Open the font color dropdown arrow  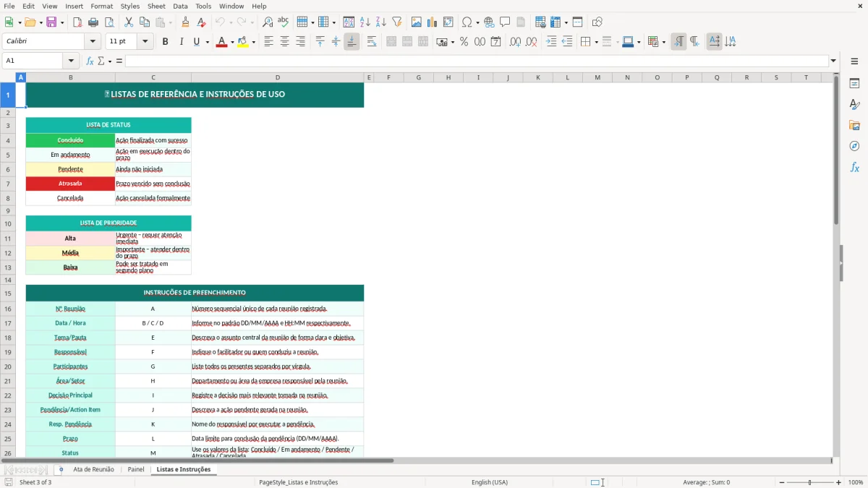pos(232,42)
